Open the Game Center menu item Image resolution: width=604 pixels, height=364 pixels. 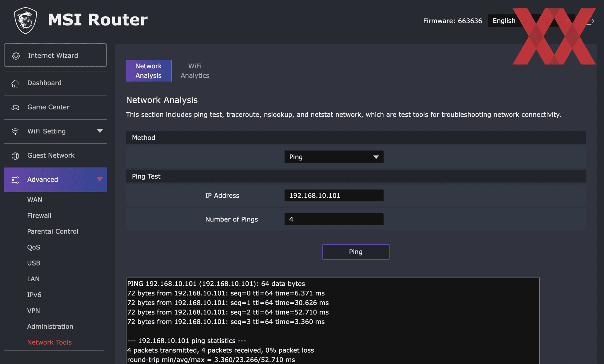(55, 107)
